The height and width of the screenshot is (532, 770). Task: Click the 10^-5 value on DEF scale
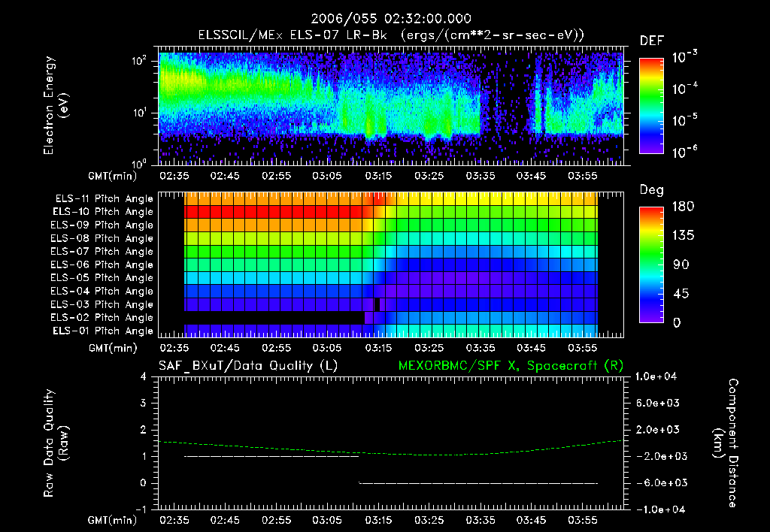coord(684,120)
